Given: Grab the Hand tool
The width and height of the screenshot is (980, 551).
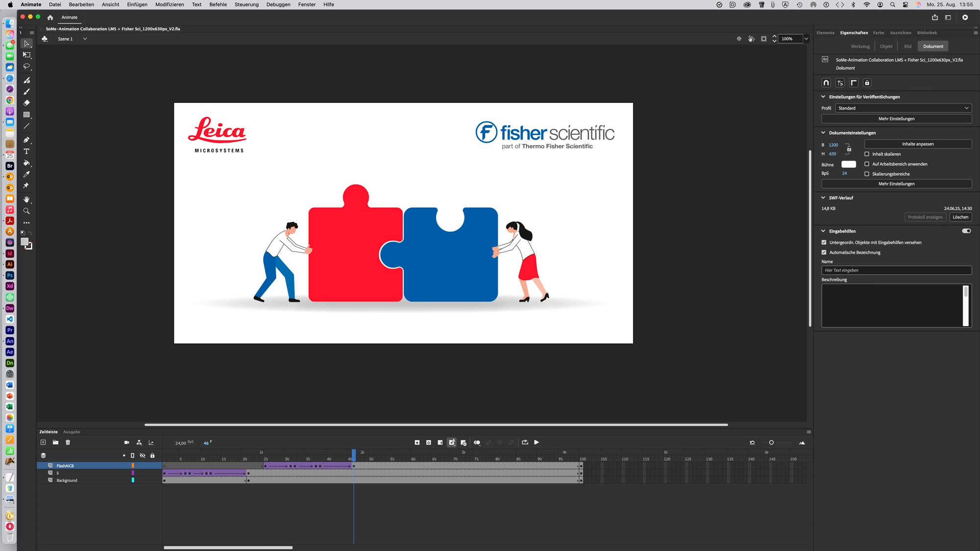Looking at the screenshot, I should tap(27, 199).
